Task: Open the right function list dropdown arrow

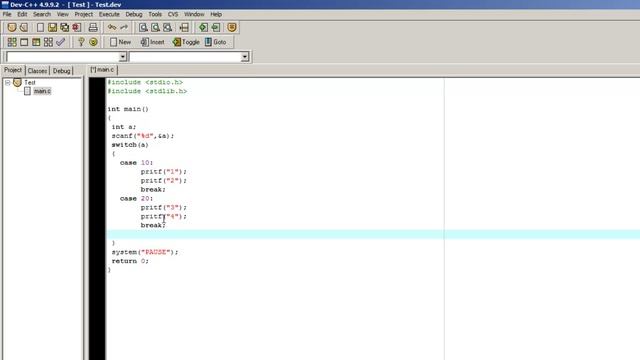Action: pos(244,57)
